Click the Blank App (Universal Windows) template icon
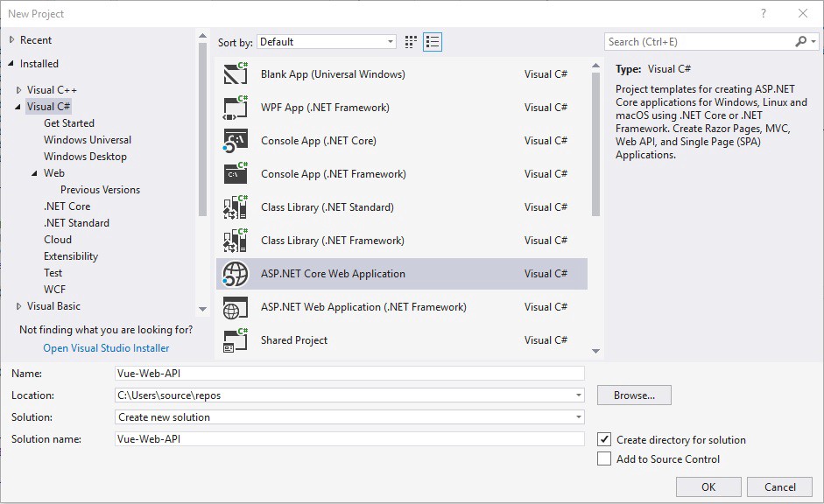 pos(236,74)
